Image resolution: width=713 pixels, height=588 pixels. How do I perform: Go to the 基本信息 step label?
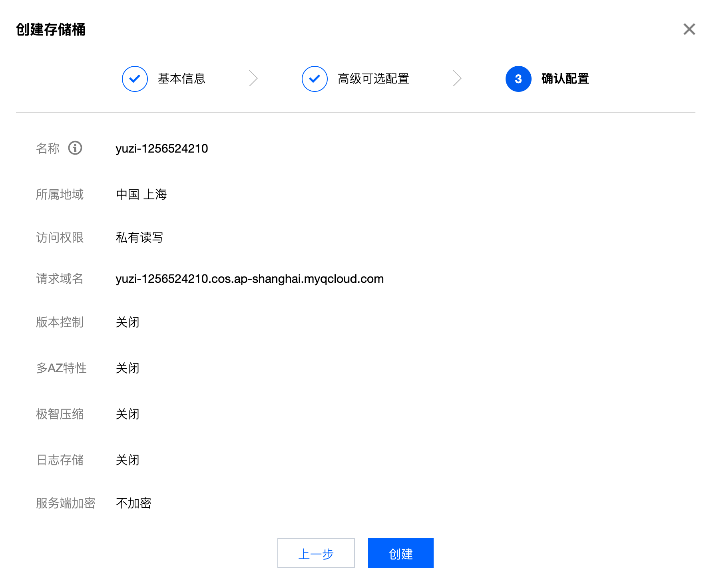point(181,79)
